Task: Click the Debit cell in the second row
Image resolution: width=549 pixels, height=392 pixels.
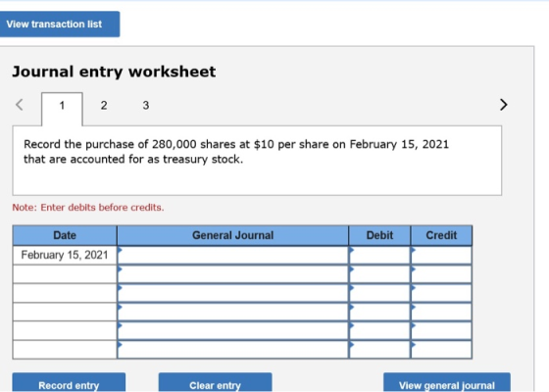Action: tap(379, 274)
